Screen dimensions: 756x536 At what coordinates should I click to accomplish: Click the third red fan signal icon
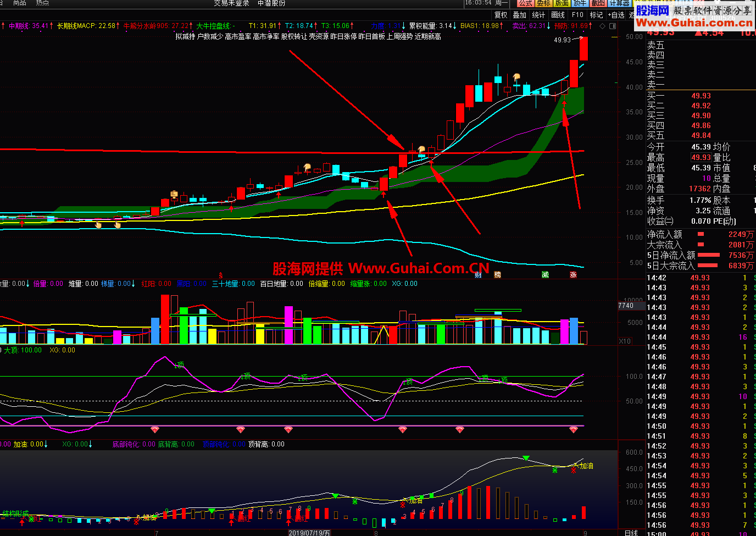tap(288, 429)
